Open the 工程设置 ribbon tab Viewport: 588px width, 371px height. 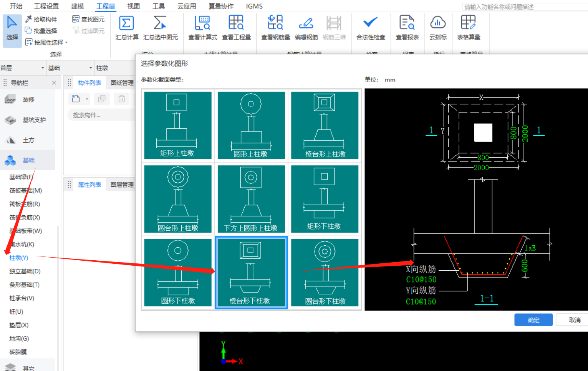pos(46,6)
